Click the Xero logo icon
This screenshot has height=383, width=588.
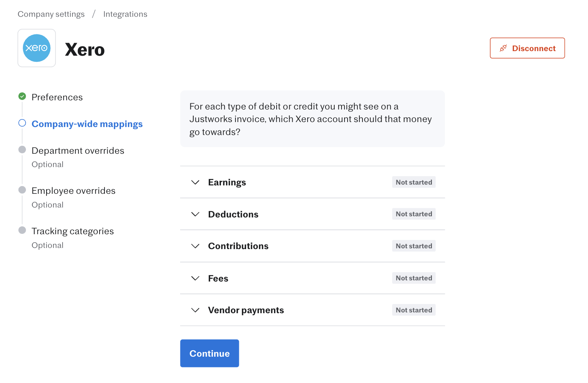[x=37, y=48]
